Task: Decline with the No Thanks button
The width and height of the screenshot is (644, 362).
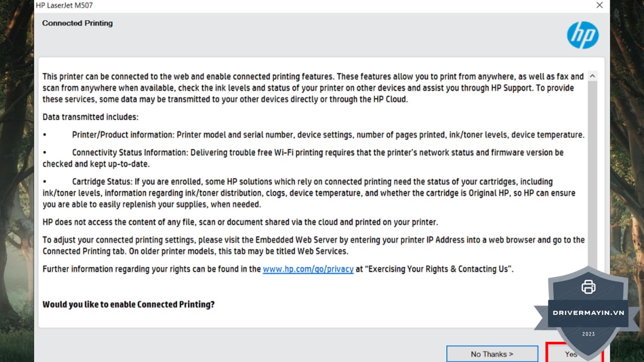Action: [492, 354]
